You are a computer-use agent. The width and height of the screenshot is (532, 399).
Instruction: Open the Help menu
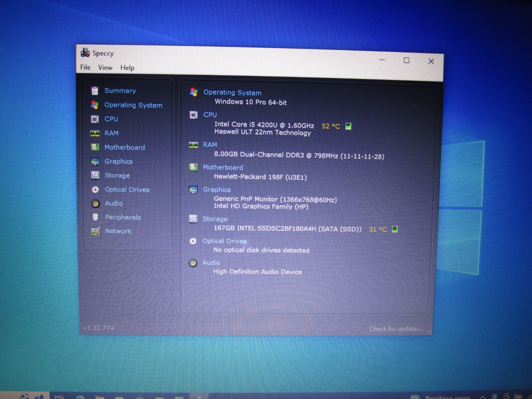pos(127,68)
